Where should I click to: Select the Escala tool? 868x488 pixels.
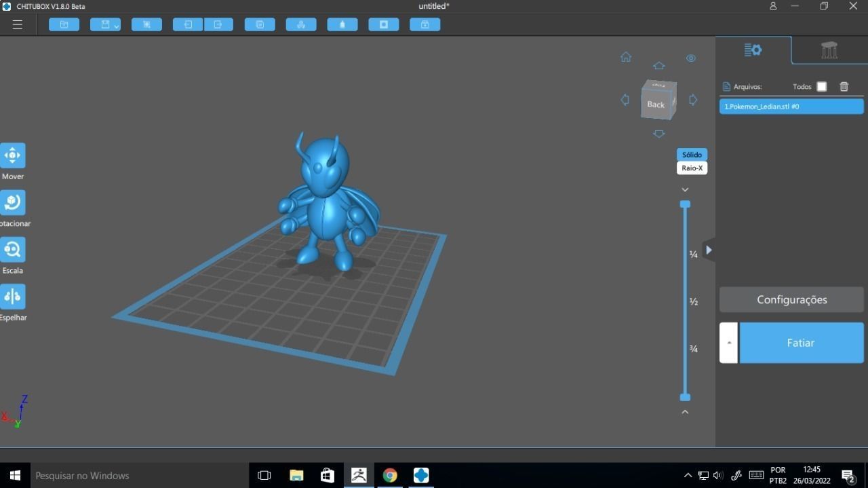[x=12, y=249]
